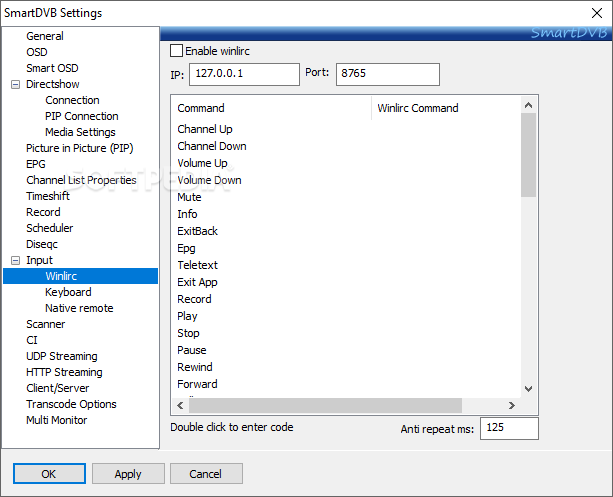
Task: Open Multi Monitor settings
Action: 57,420
